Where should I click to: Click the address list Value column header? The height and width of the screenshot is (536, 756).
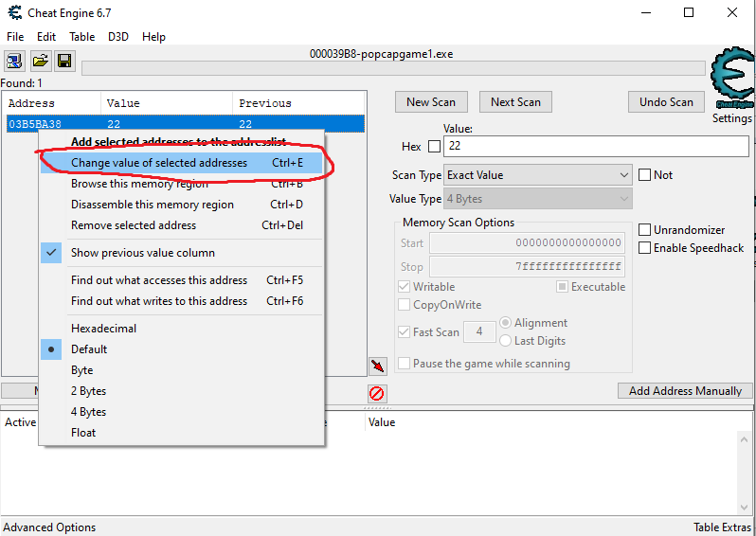(x=382, y=422)
